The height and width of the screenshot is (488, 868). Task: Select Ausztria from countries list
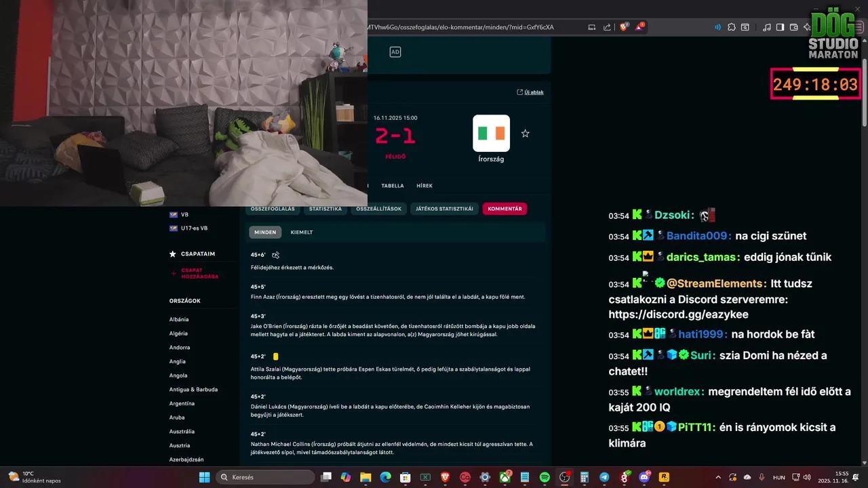tap(180, 445)
